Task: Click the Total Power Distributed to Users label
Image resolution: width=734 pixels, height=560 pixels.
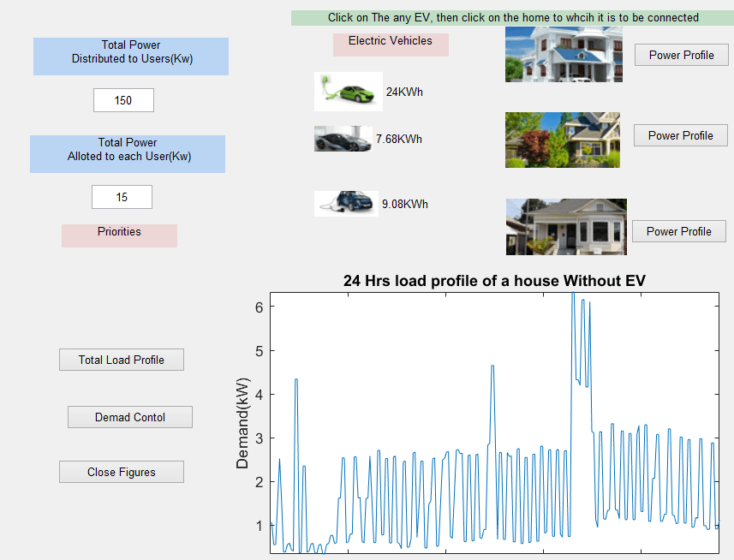Action: point(130,55)
